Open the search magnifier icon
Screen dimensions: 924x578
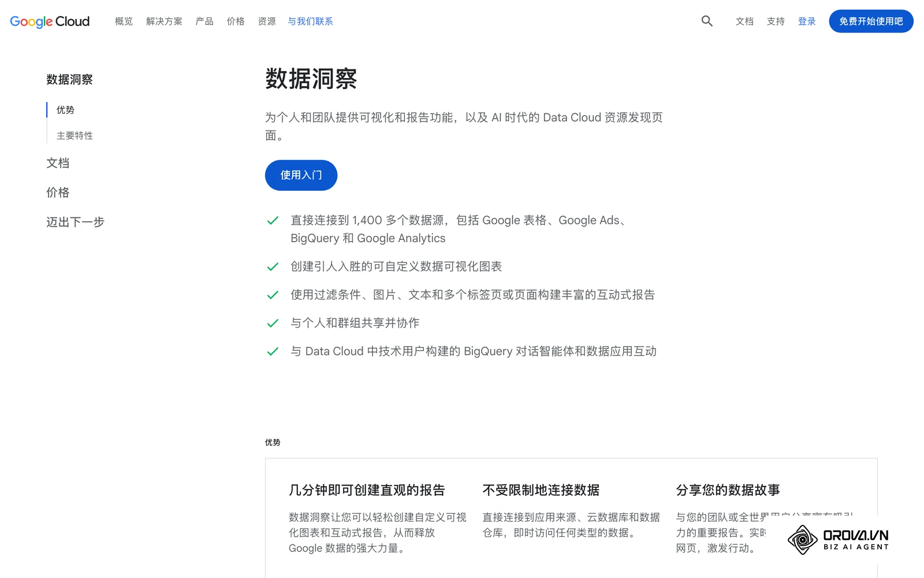707,21
